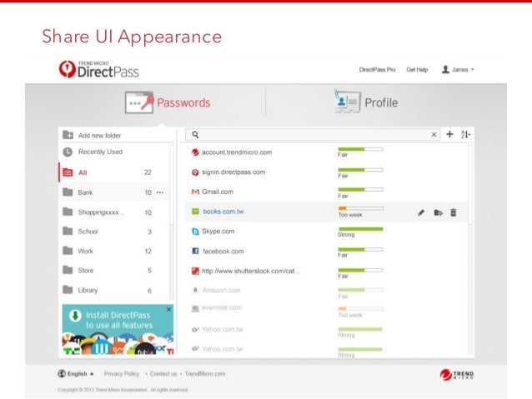Click into the password search field
The height and width of the screenshot is (399, 532).
click(313, 135)
